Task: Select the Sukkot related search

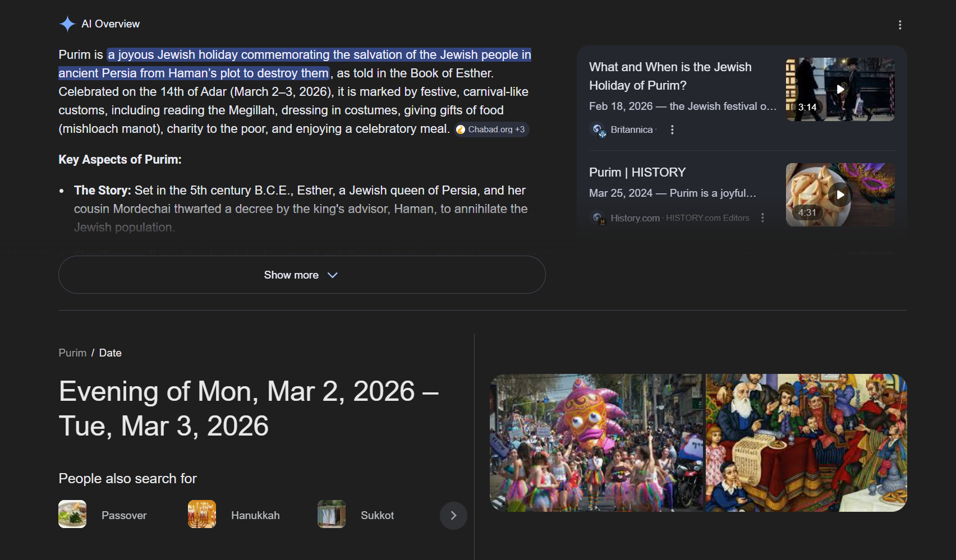Action: pyautogui.click(x=377, y=515)
